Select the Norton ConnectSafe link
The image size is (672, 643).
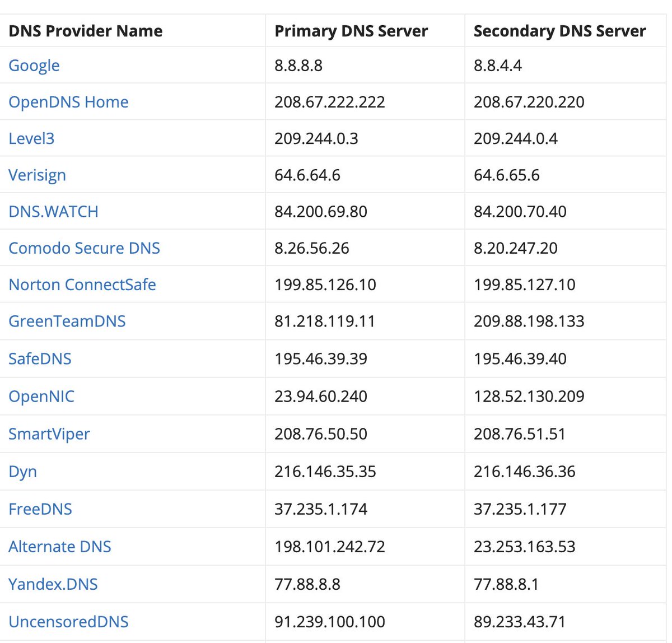(x=82, y=285)
